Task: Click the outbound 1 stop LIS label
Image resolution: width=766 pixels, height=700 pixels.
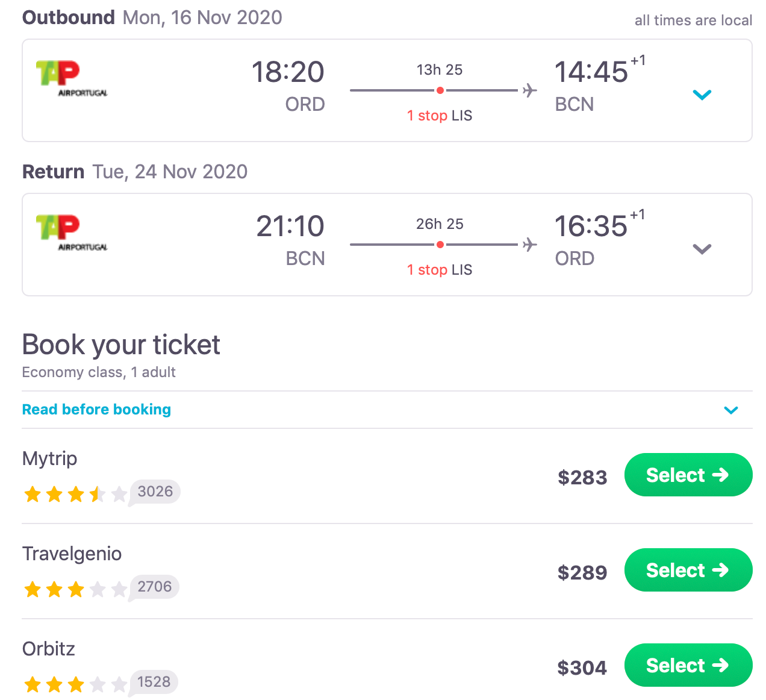Action: tap(440, 116)
